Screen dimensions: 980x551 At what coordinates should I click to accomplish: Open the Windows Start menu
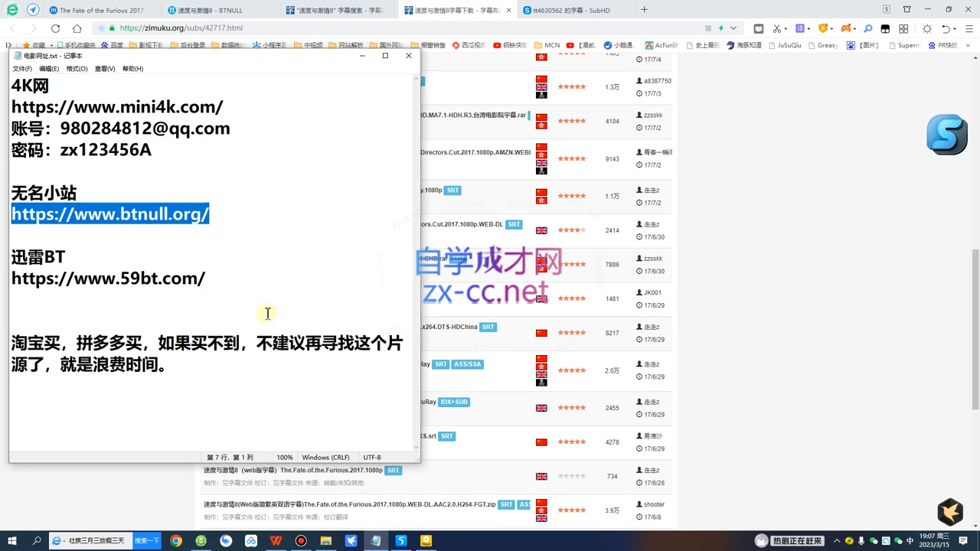click(12, 540)
